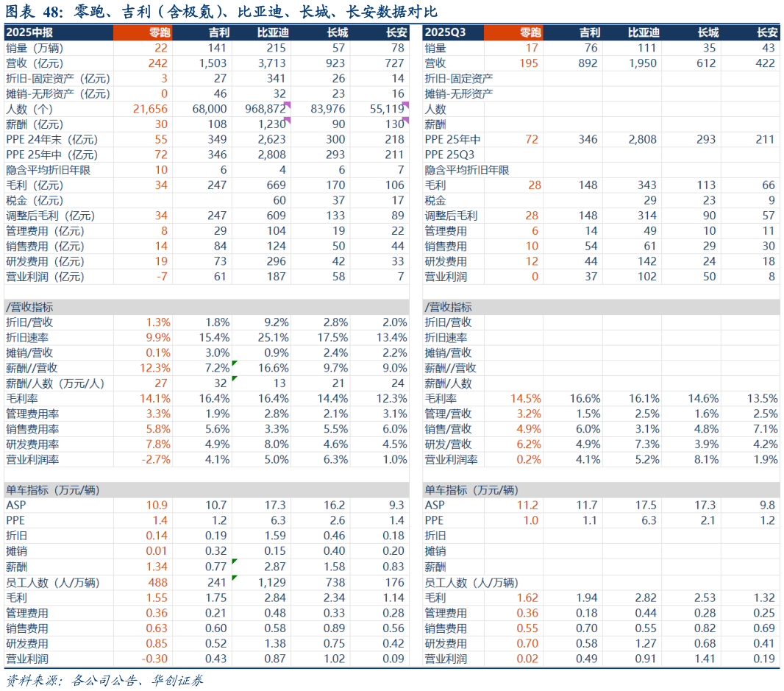
Task: Click the left 单车指标（万元/辆） section header
Action: (x=53, y=490)
